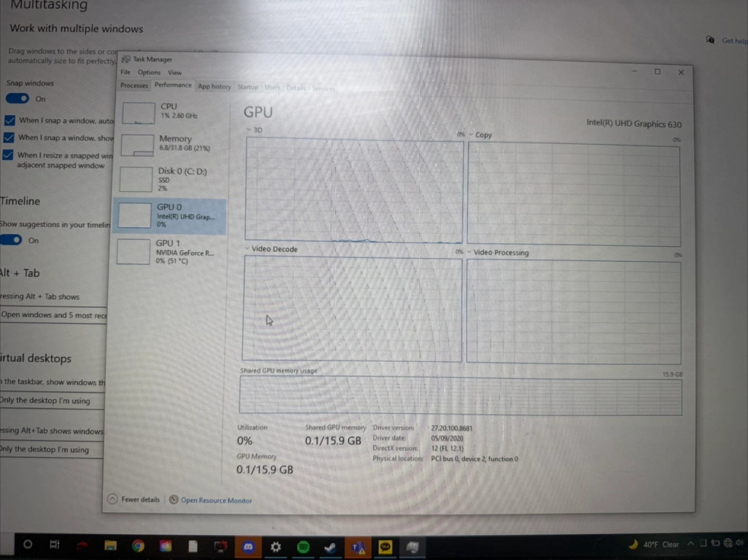748x560 pixels.
Task: Click the '40°F Clear' weather text
Action: 661,544
